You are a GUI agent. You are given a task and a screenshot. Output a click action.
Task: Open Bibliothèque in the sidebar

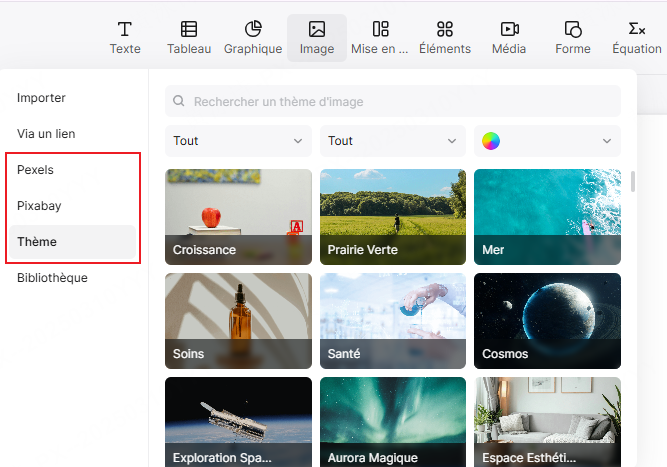52,278
